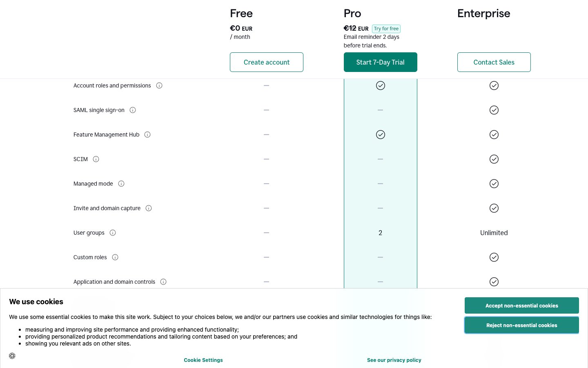Click the Create account button

point(266,62)
